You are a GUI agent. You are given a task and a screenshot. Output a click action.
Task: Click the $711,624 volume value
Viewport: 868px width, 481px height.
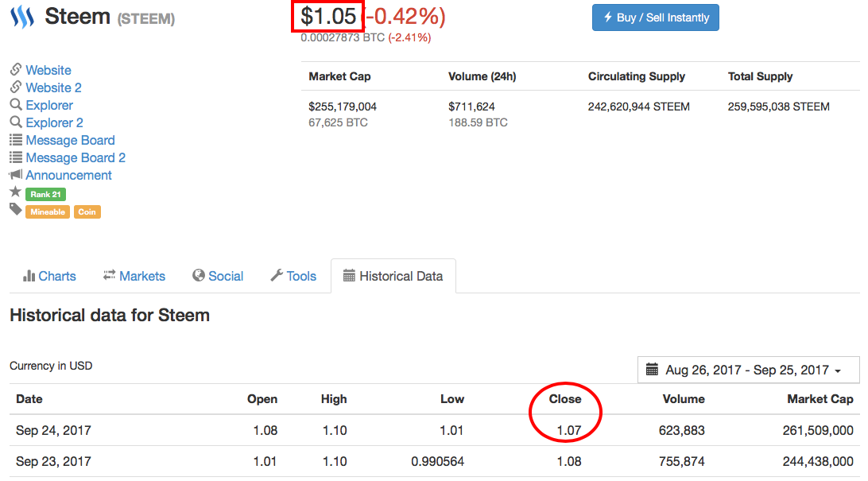[471, 107]
